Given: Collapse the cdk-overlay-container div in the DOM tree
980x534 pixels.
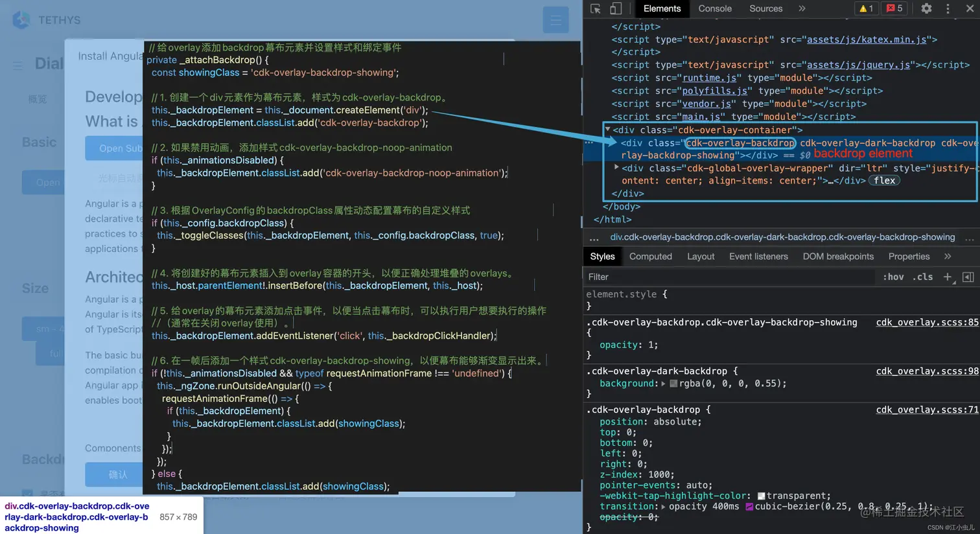Looking at the screenshot, I should click(607, 130).
